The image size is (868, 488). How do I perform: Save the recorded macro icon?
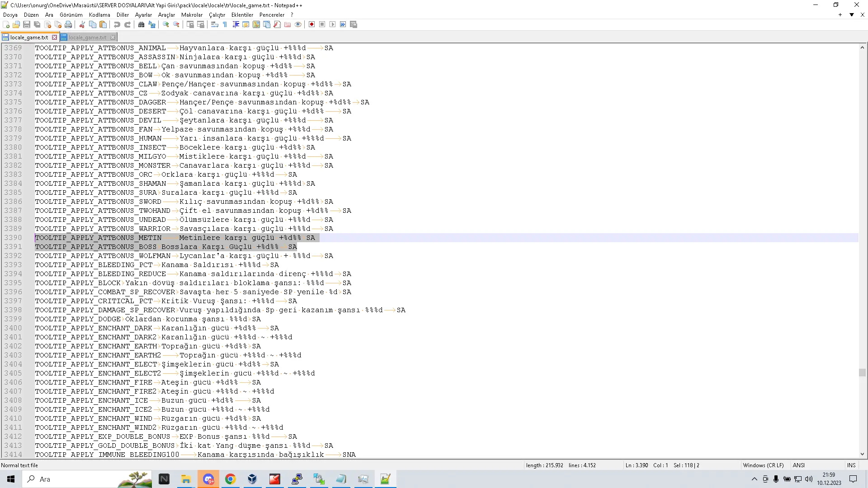[354, 24]
